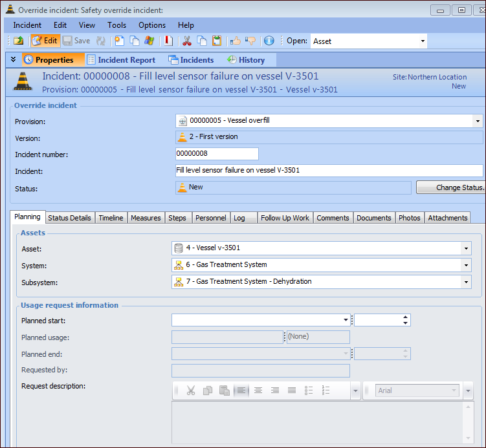The height and width of the screenshot is (448, 486).
Task: Click the green arrow folder icon
Action: (19, 41)
